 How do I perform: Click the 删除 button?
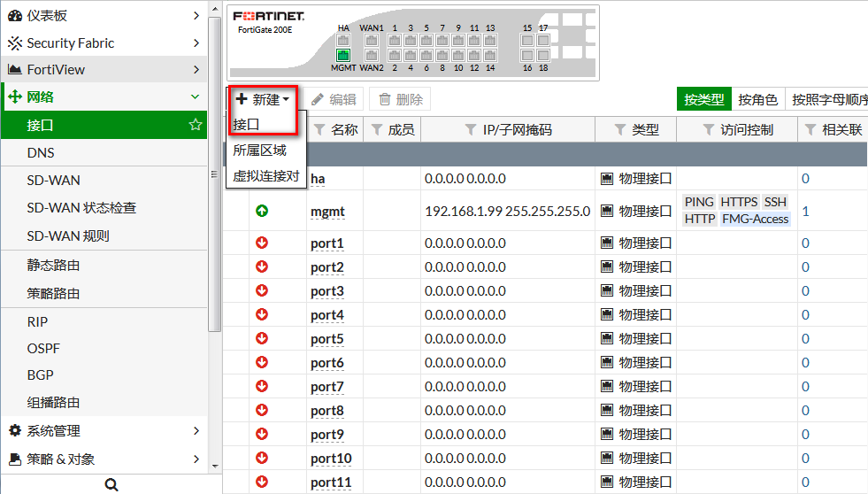click(x=400, y=99)
